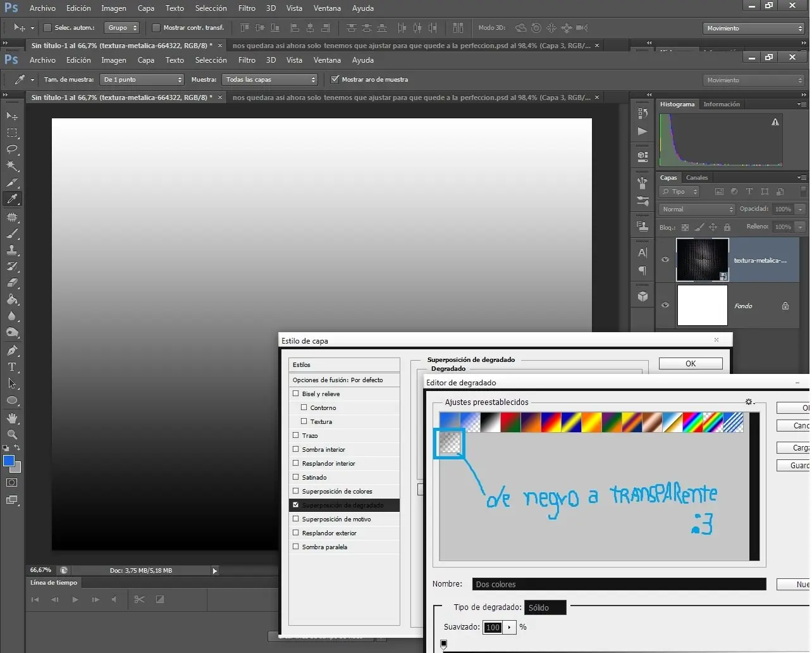This screenshot has width=812, height=653.
Task: Enable Sombra paralela checkbox
Action: 295,547
